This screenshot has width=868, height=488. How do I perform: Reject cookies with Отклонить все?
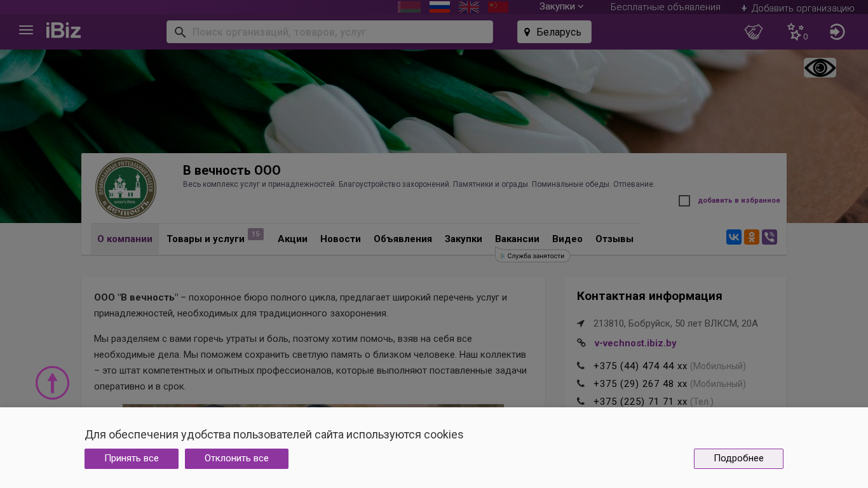point(236,459)
